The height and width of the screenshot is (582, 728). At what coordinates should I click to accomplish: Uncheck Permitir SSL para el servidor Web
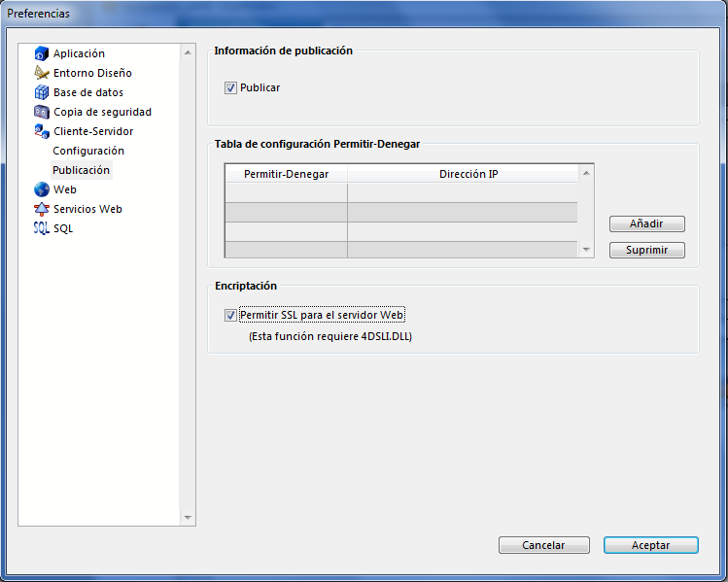coord(230,315)
